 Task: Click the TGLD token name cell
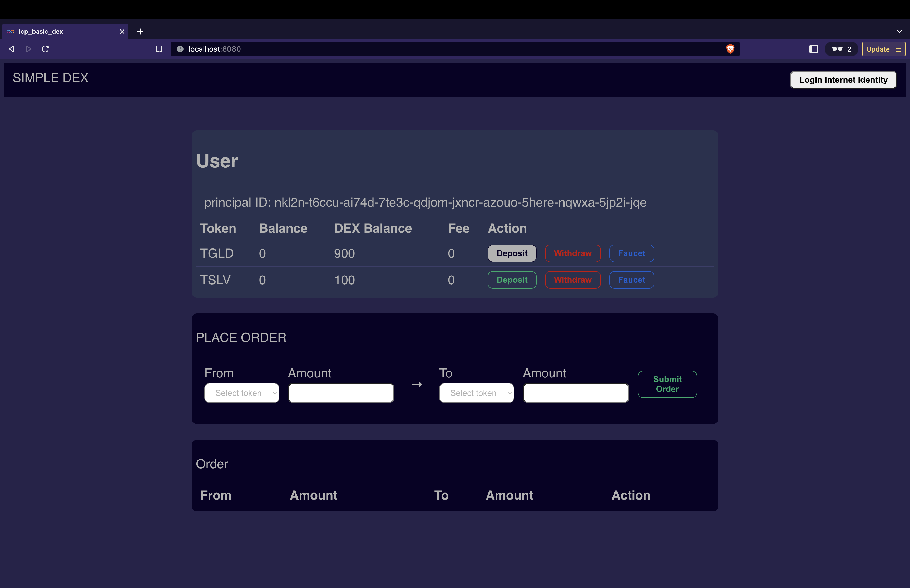click(x=216, y=253)
